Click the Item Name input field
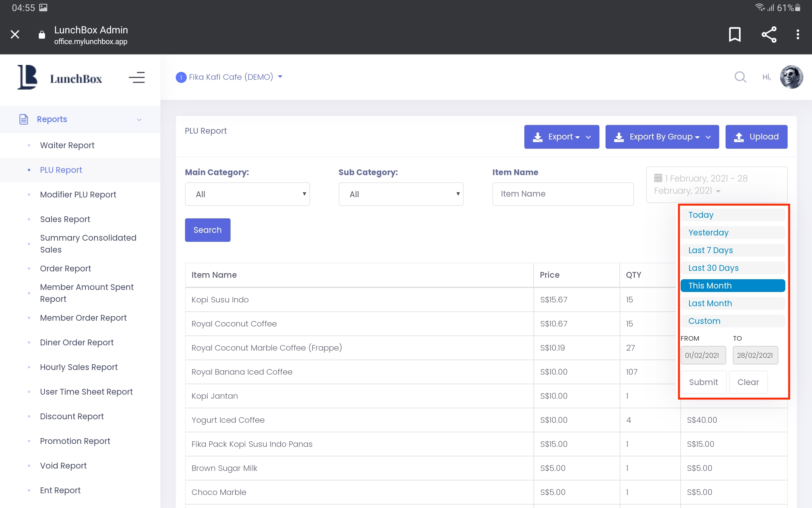 click(x=563, y=194)
